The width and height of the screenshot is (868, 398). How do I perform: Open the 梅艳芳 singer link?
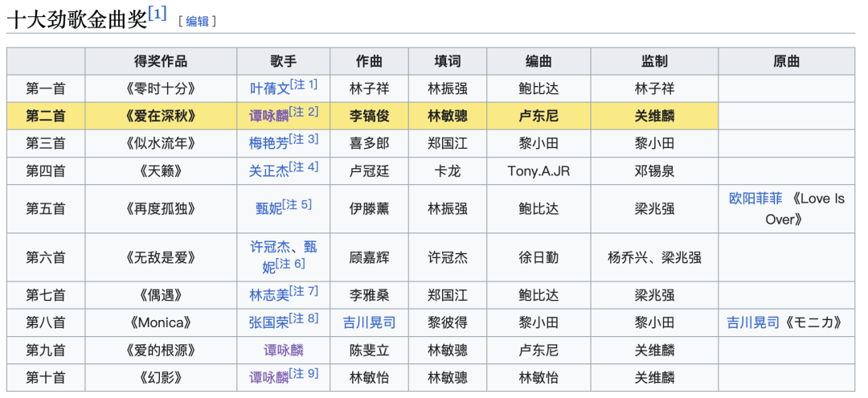coord(269,144)
